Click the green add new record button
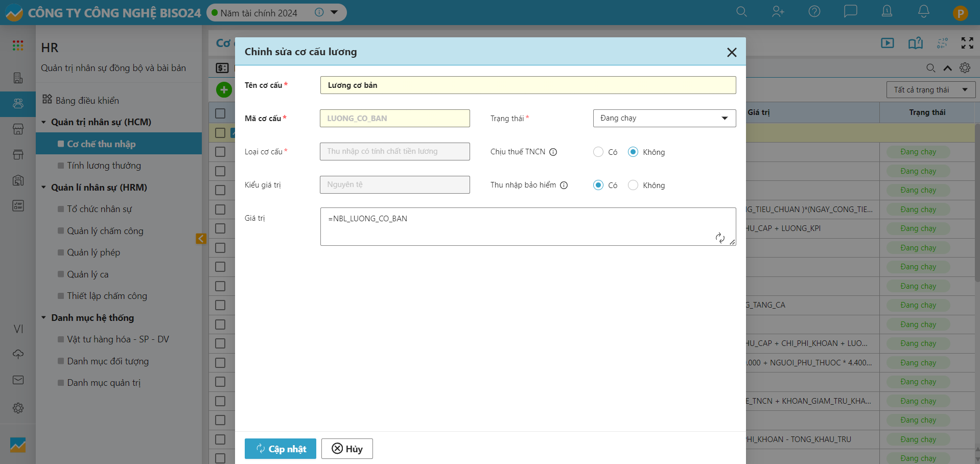This screenshot has height=464, width=980. click(x=224, y=90)
